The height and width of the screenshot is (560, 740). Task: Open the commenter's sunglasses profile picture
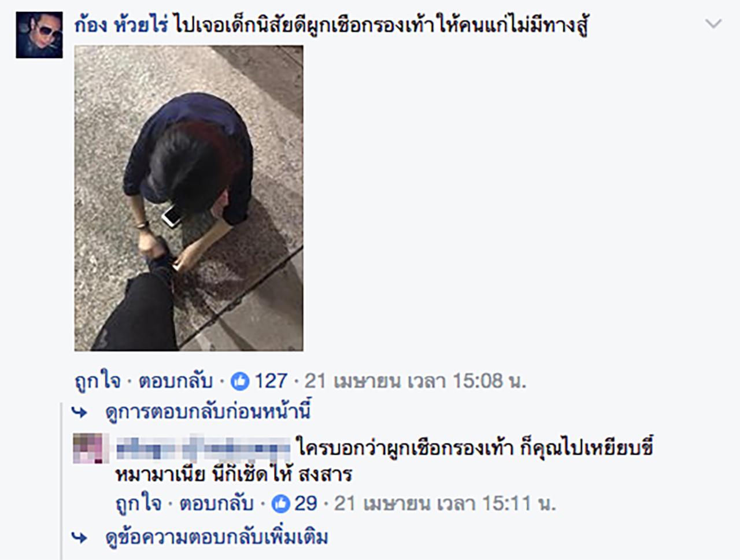point(39,35)
